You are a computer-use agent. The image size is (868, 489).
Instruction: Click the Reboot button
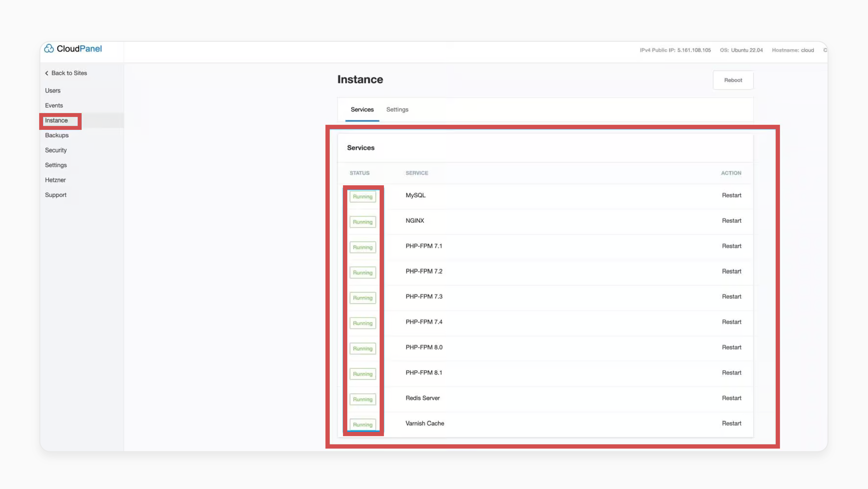tap(733, 80)
